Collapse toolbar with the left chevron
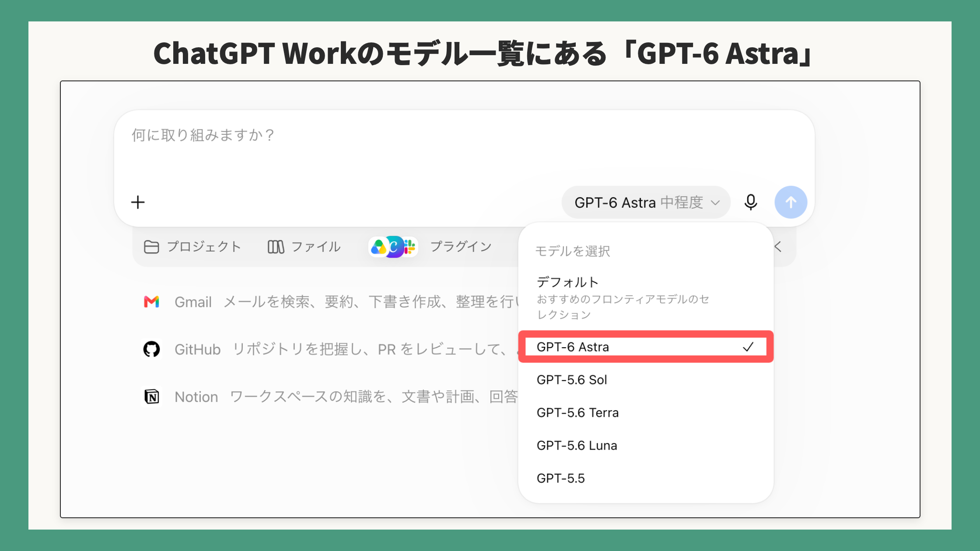980x551 pixels. click(x=778, y=247)
